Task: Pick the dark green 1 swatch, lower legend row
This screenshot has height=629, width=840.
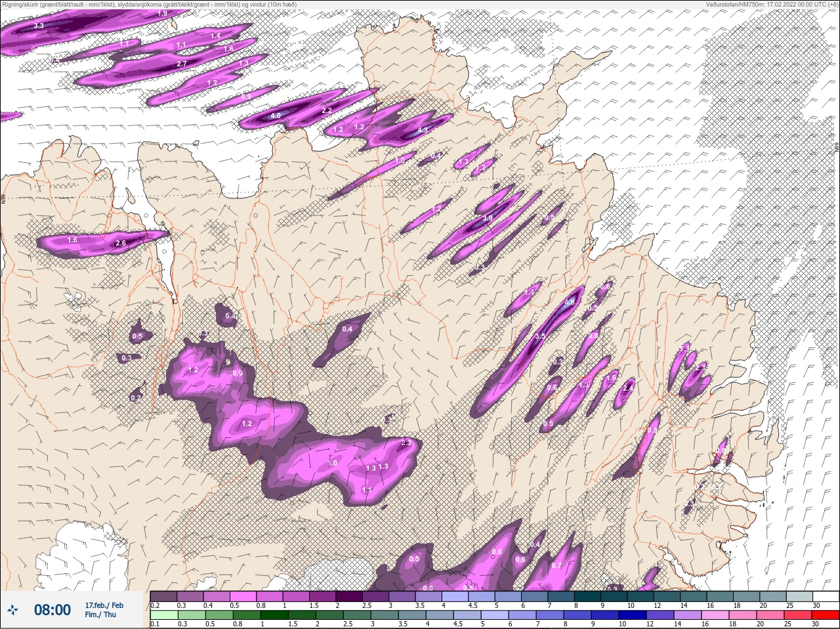Action: point(274,615)
